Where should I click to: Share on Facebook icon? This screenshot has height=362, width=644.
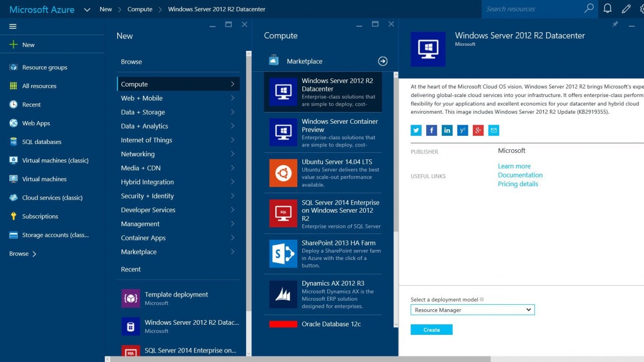[x=432, y=130]
